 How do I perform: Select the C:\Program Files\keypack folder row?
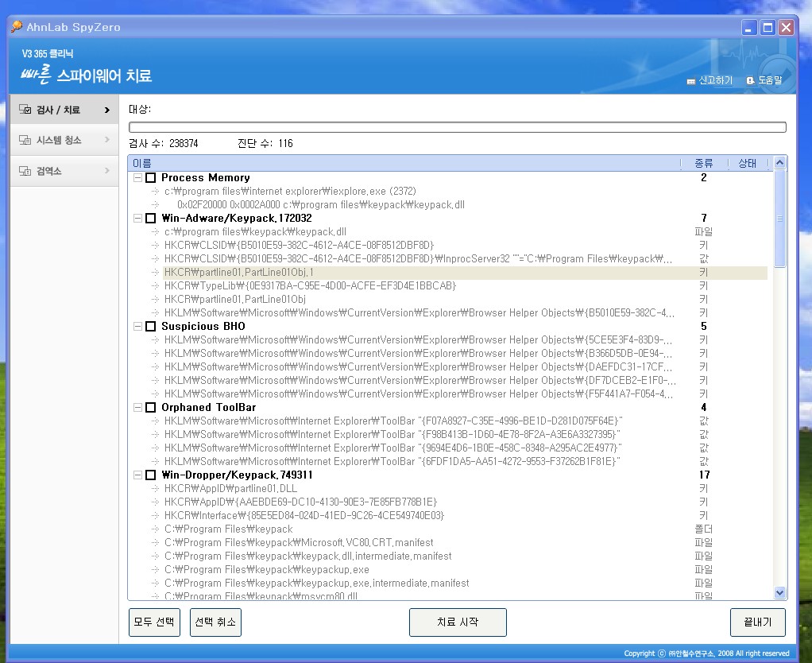[465, 529]
